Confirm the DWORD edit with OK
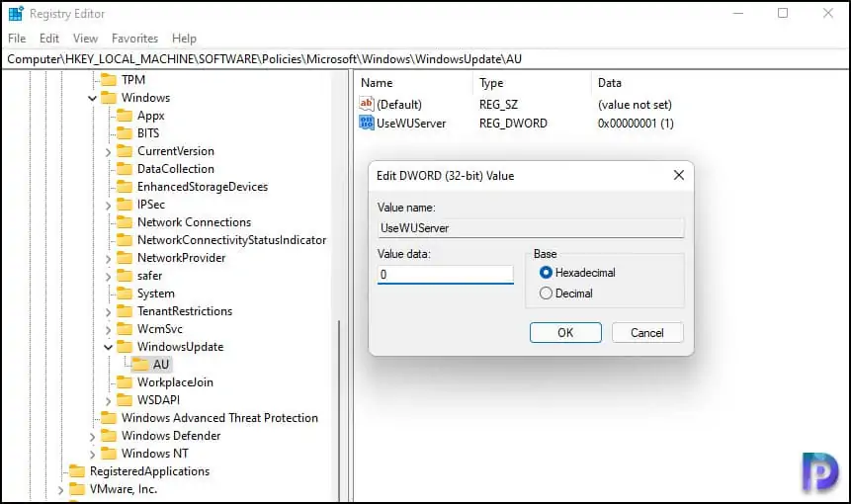Screen dimensions: 851x504 (x=565, y=333)
